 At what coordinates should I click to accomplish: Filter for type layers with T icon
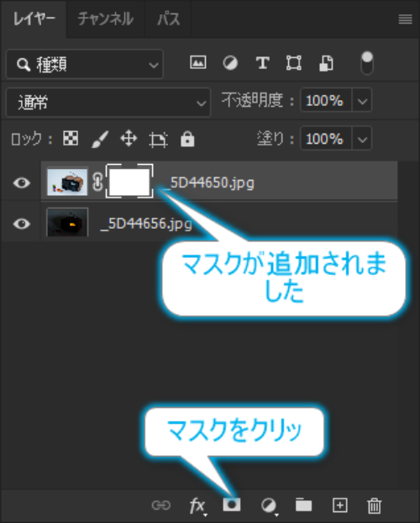[x=263, y=63]
